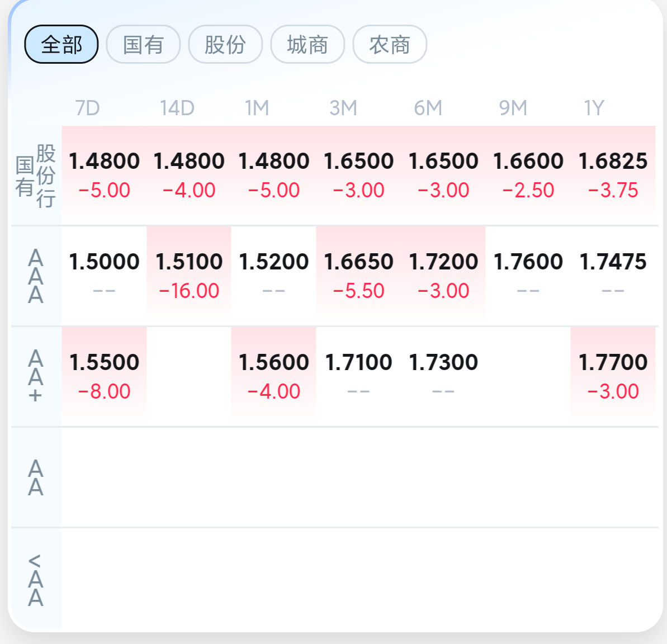
Task: Open the 1.6825 rate cell under 1Y
Action: 613,175
